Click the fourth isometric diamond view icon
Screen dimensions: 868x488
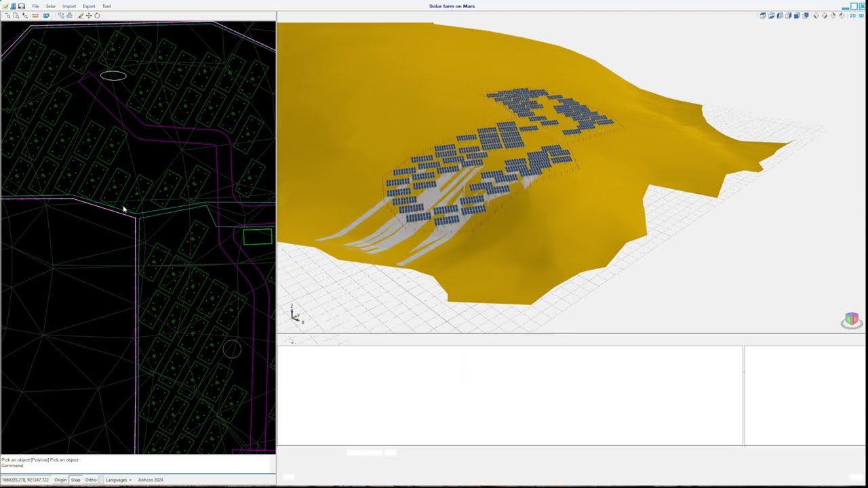[842, 16]
